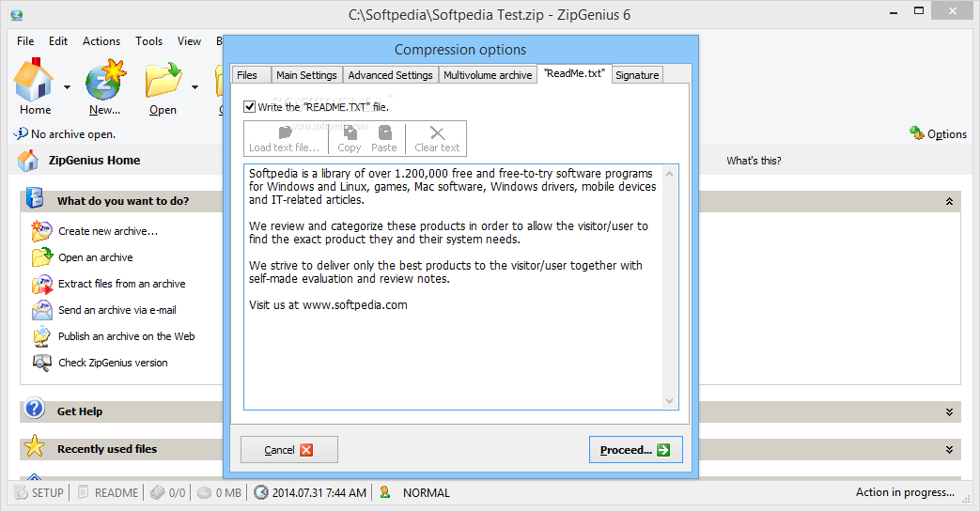980x512 pixels.
Task: Click the What's this? link
Action: [754, 161]
